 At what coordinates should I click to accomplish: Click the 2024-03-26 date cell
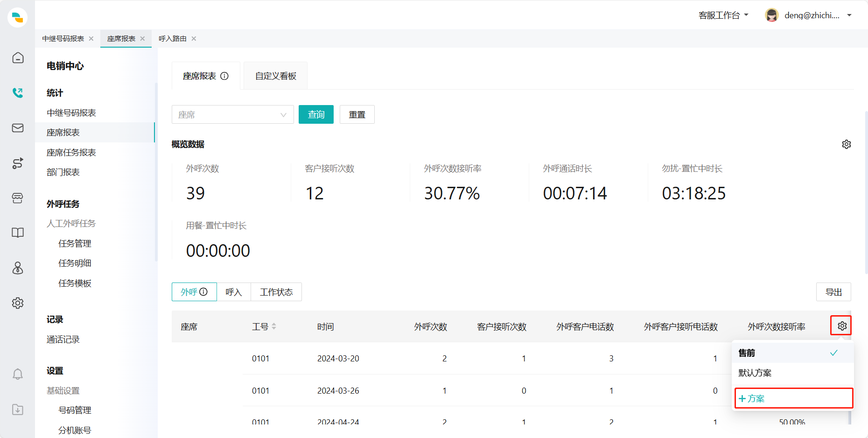pyautogui.click(x=338, y=391)
